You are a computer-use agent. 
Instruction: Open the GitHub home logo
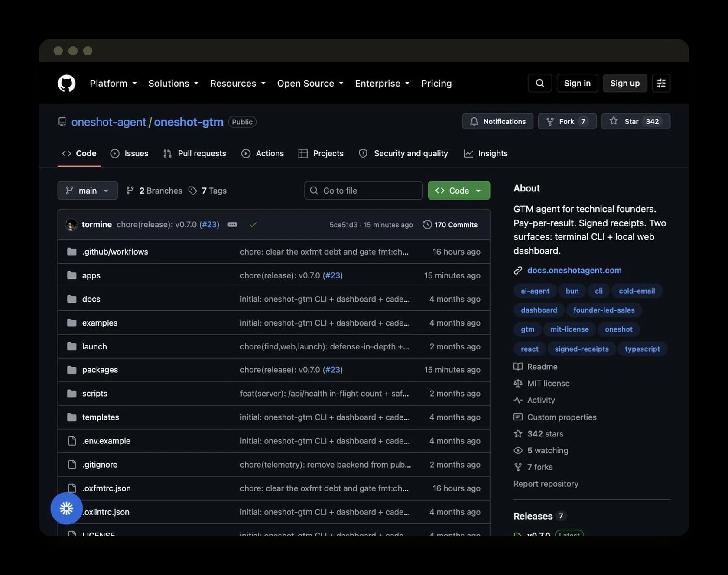(67, 83)
